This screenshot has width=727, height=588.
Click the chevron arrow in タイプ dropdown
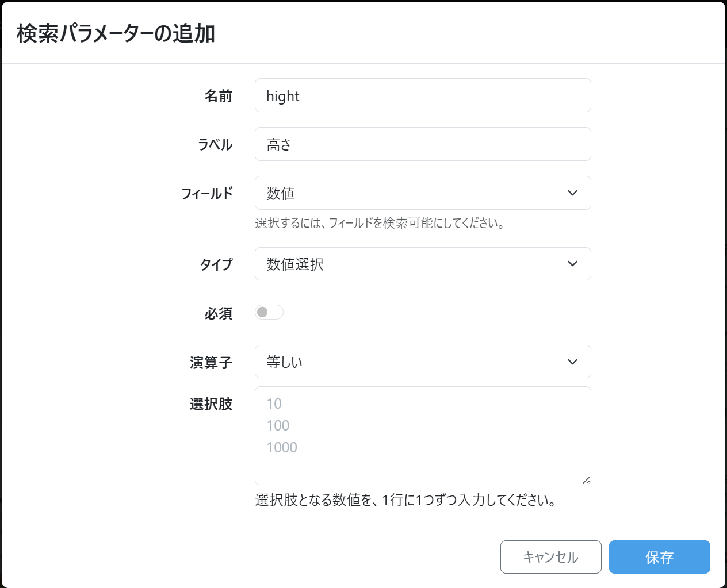(572, 264)
